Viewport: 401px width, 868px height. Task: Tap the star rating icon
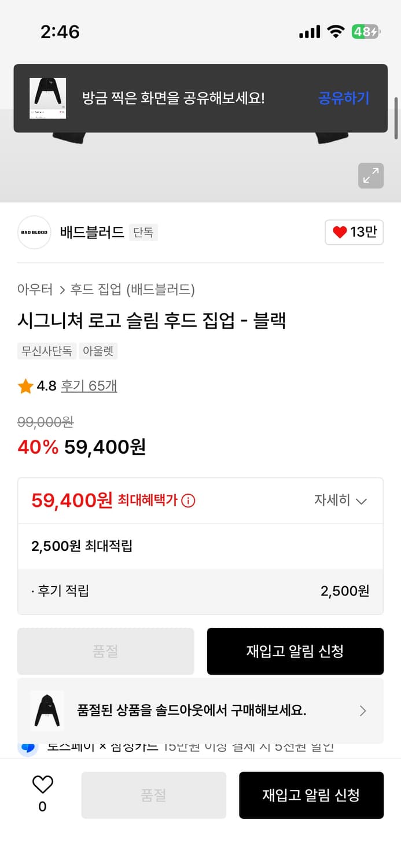pos(24,385)
